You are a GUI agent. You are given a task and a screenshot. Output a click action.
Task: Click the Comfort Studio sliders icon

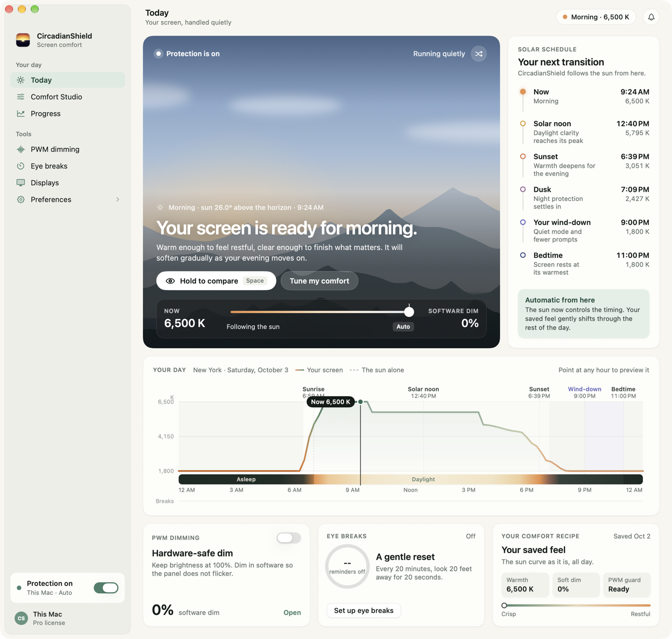pyautogui.click(x=21, y=97)
